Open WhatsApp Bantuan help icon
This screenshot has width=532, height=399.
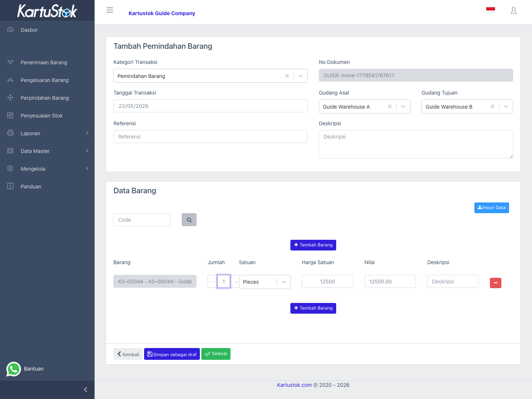pos(14,369)
